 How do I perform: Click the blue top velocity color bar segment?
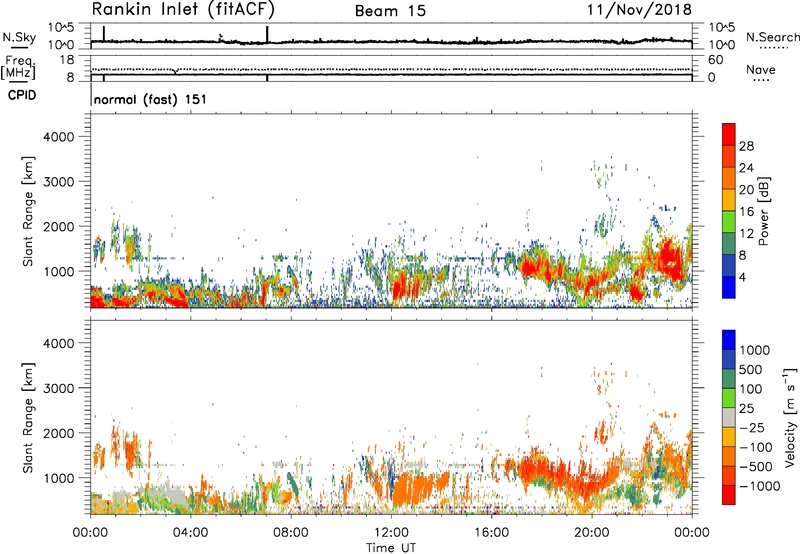(x=729, y=340)
